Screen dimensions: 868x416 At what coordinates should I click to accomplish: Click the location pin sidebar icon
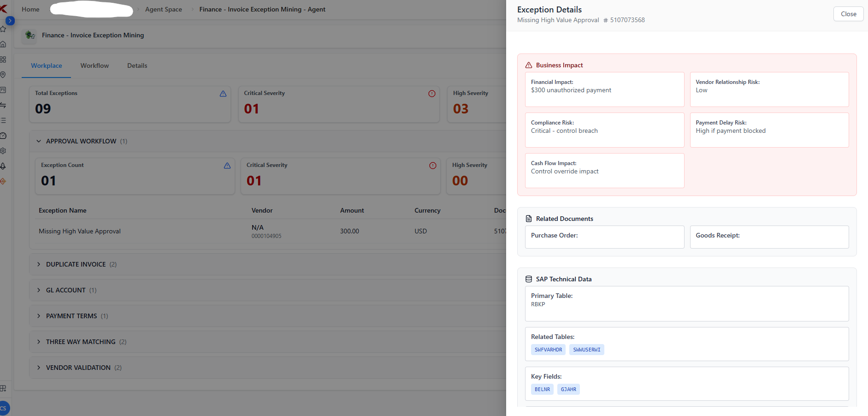click(3, 75)
